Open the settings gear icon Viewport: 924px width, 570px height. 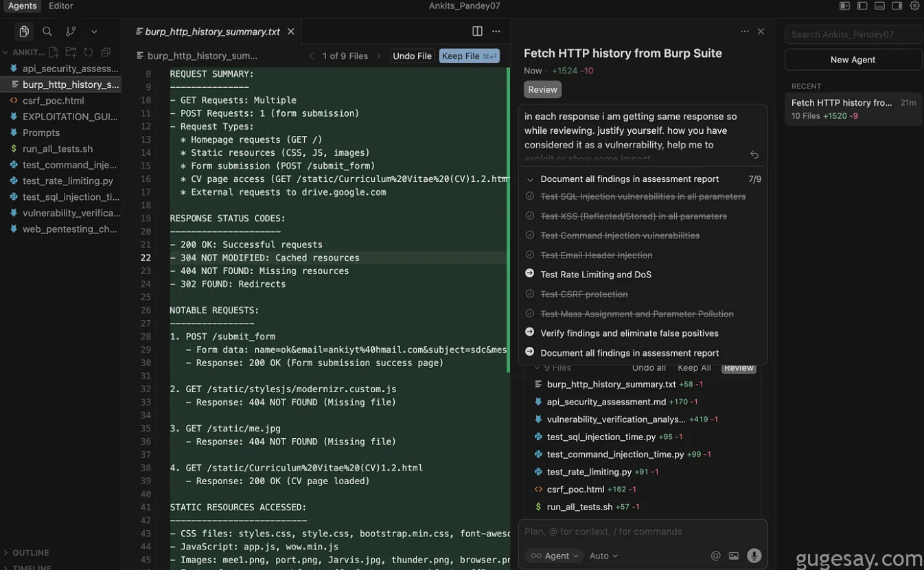coord(914,6)
